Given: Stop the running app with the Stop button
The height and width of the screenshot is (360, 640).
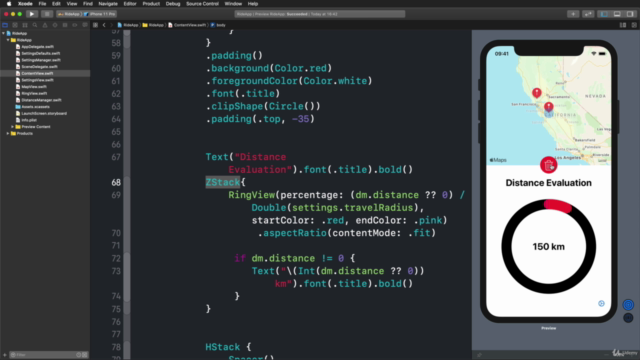Looking at the screenshot, I should click(47, 14).
